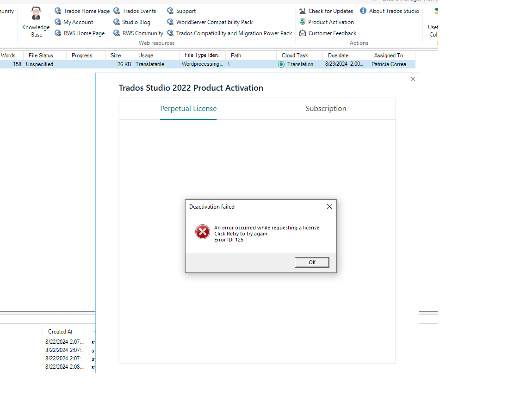Click the envelope icon of Customer Feedback
Viewport: 508px width, 420px height.
coord(302,33)
